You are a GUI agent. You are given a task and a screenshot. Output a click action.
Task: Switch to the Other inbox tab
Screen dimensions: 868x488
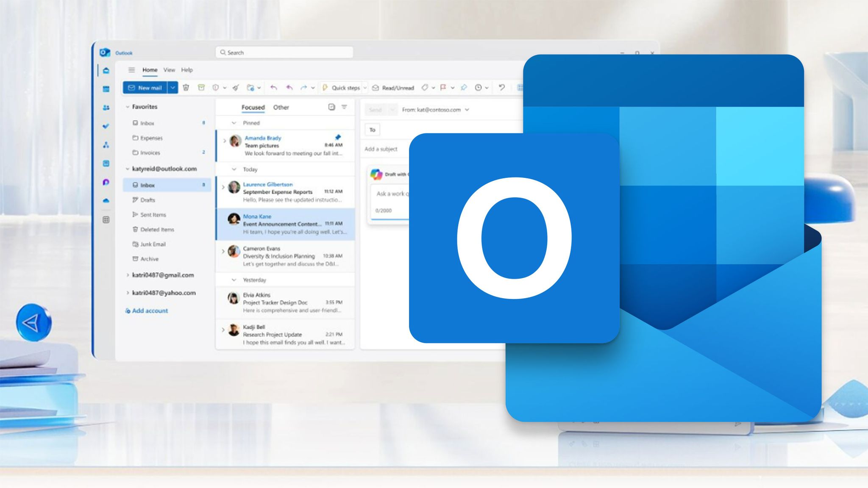281,108
